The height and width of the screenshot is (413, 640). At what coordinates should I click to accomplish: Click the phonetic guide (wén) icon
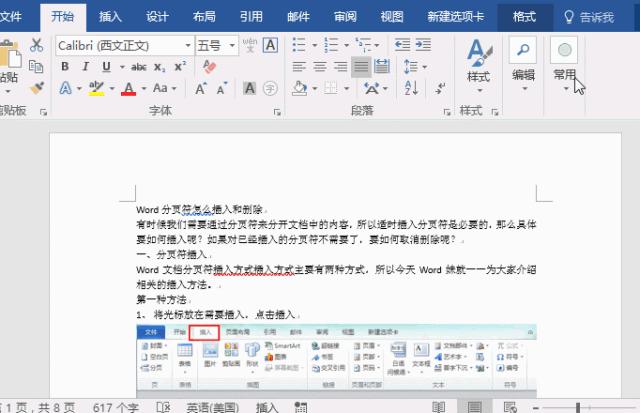(x=249, y=44)
